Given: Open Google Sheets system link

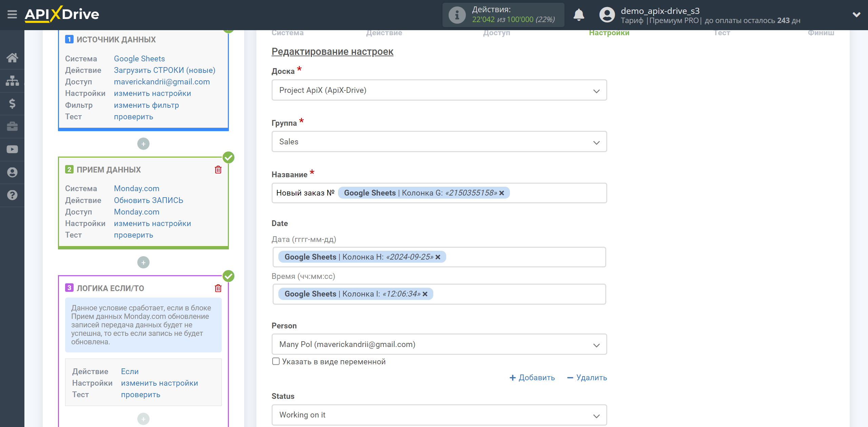Looking at the screenshot, I should click(139, 59).
